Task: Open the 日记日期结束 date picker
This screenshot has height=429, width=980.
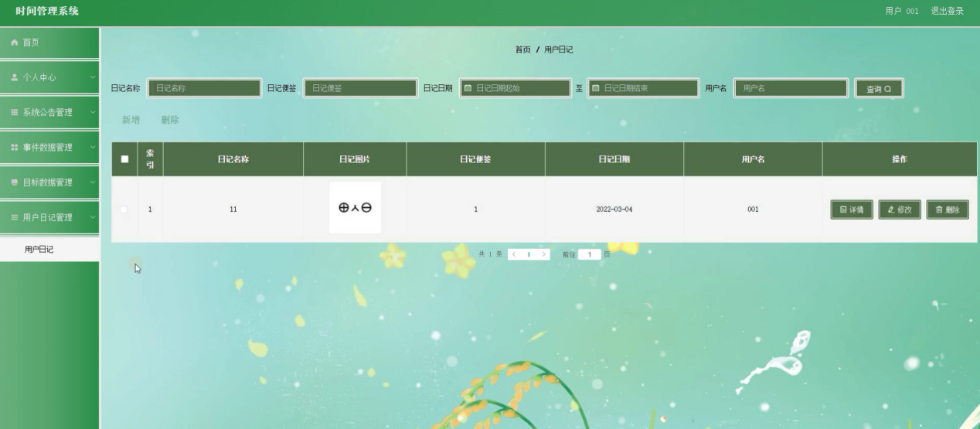Action: pos(643,88)
